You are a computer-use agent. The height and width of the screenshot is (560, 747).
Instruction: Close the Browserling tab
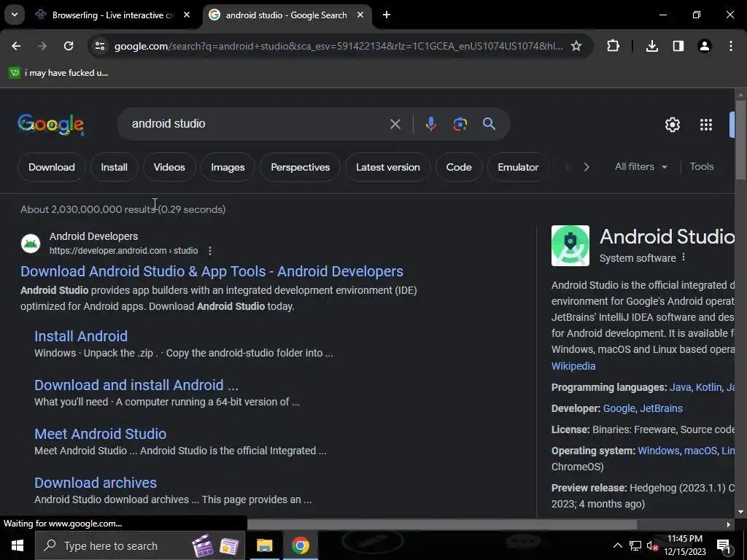tap(187, 15)
